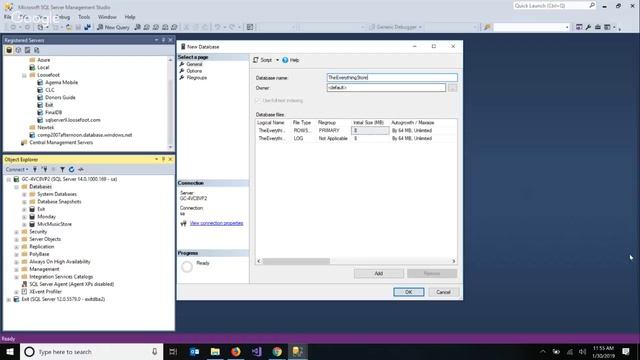Open the Window menu
640x360 pixels.
click(x=107, y=17)
